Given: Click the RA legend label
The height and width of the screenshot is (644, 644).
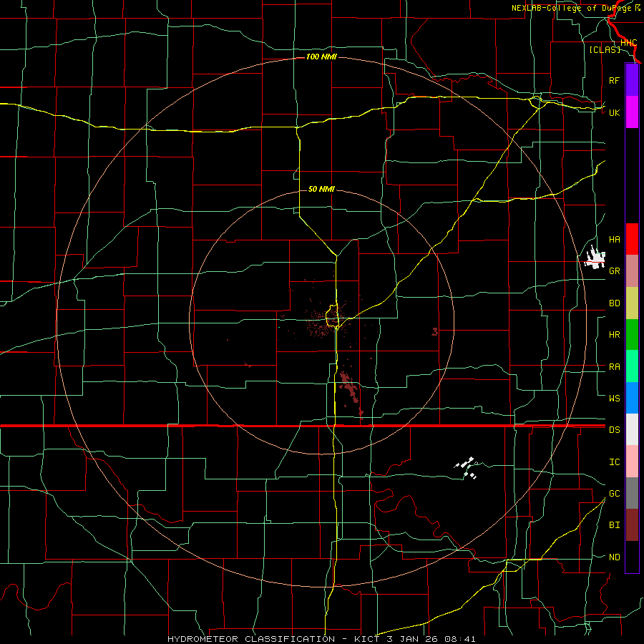Looking at the screenshot, I should [614, 367].
